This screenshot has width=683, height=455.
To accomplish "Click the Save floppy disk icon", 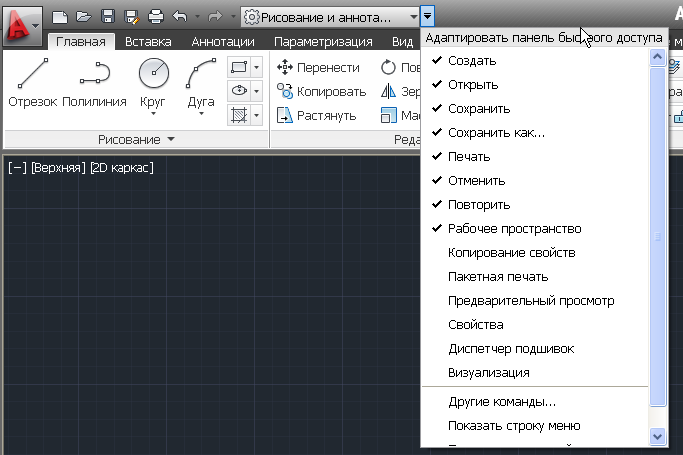I will pos(108,17).
